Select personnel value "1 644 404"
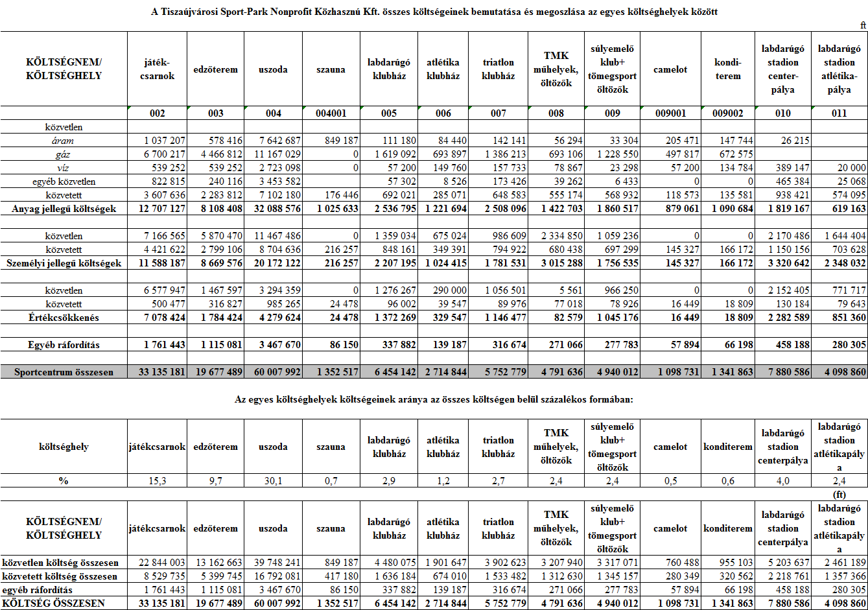 coord(843,236)
